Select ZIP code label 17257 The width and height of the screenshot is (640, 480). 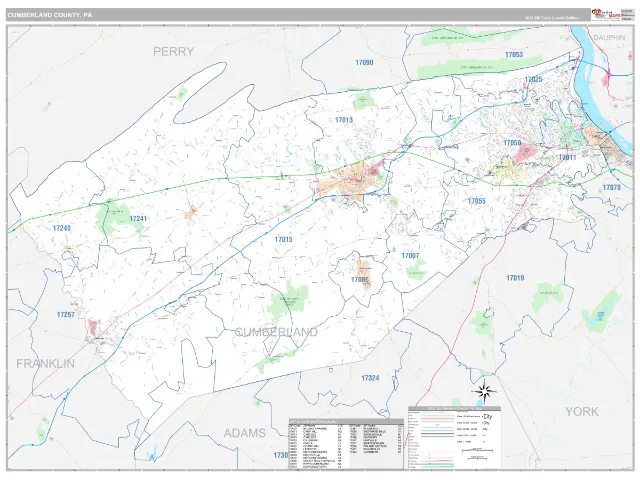66,315
